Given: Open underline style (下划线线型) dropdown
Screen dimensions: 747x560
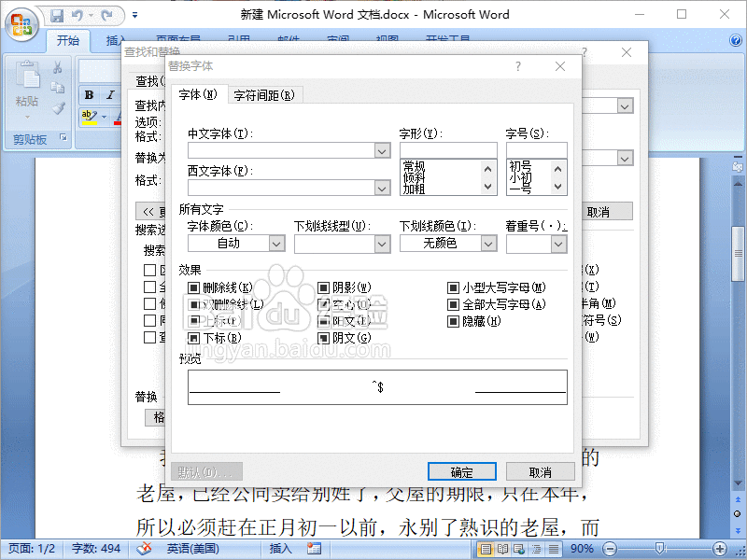Looking at the screenshot, I should click(x=382, y=244).
